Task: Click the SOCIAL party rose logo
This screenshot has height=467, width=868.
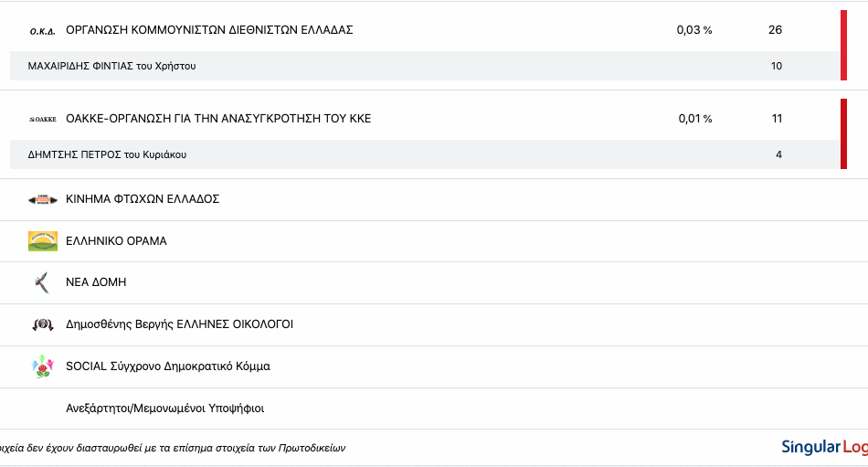Action: pyautogui.click(x=43, y=366)
